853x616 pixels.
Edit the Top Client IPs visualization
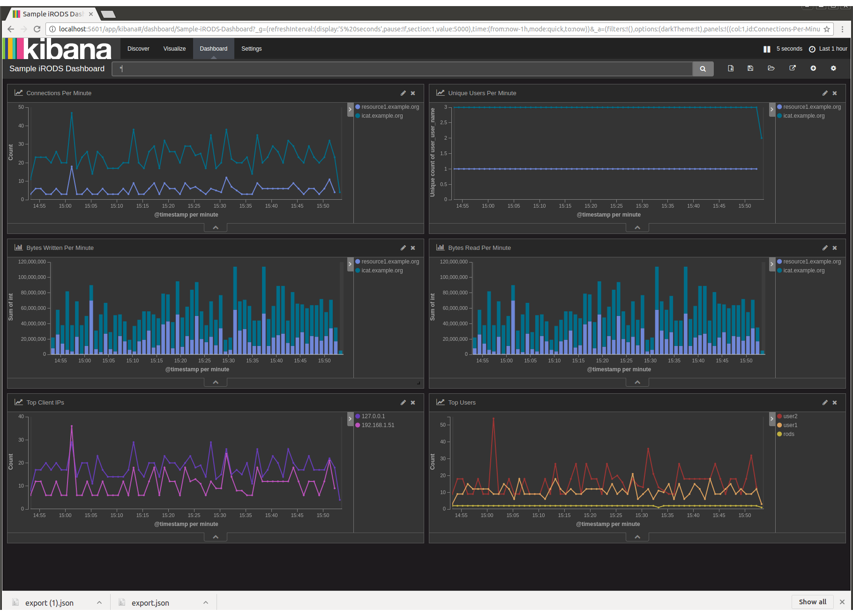tap(403, 403)
